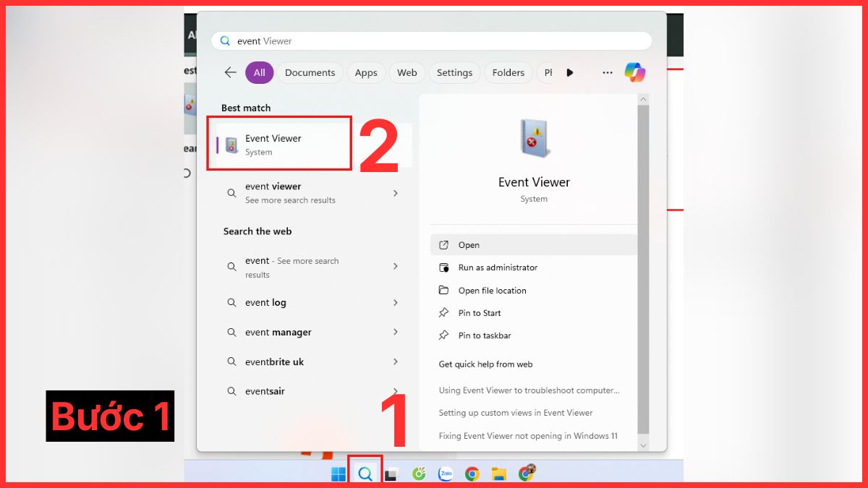This screenshot has height=488, width=868.
Task: Click magnifier icon beside eventsair suggestion
Action: click(231, 391)
